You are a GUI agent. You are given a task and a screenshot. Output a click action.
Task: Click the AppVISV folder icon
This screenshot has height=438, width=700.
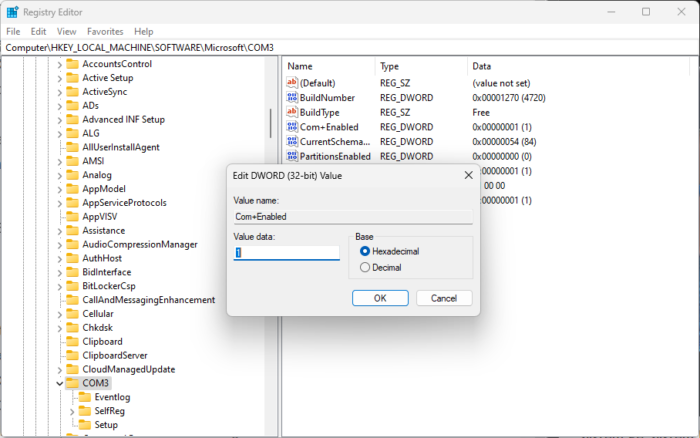72,217
